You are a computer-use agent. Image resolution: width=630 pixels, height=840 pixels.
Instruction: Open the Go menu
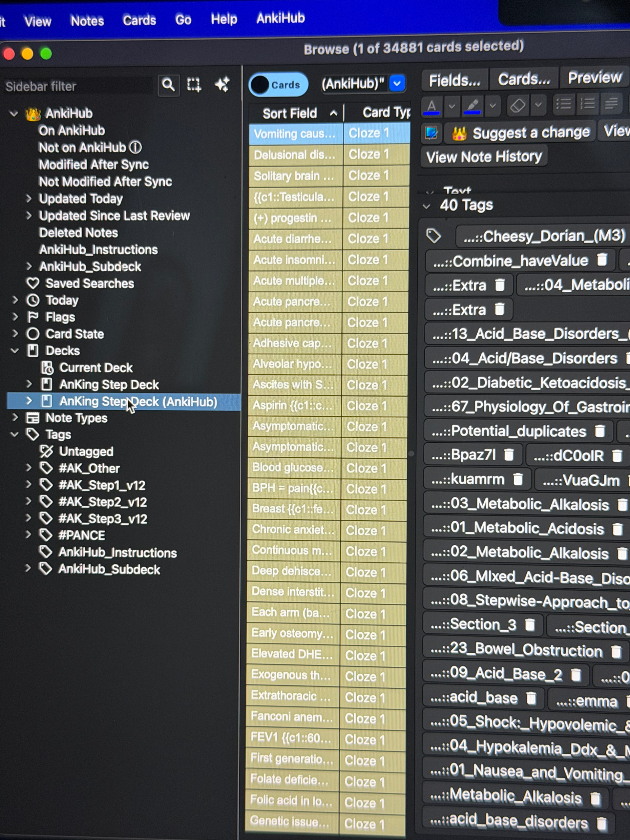point(183,19)
